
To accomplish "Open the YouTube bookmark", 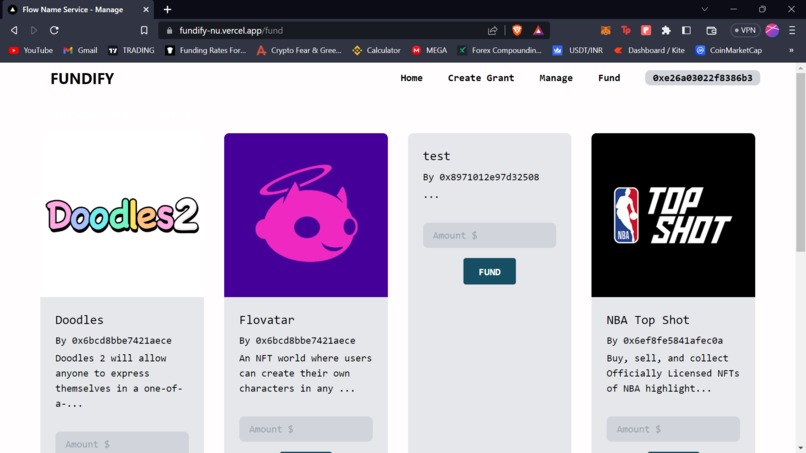I will tap(31, 50).
